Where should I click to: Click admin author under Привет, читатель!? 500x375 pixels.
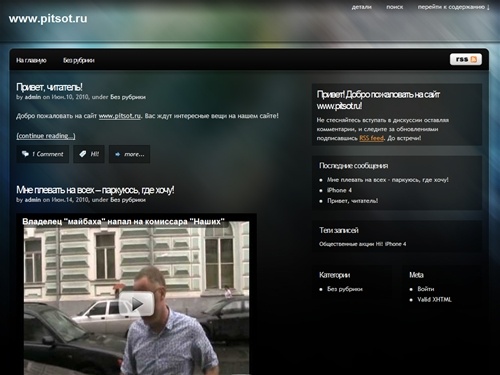tap(33, 97)
